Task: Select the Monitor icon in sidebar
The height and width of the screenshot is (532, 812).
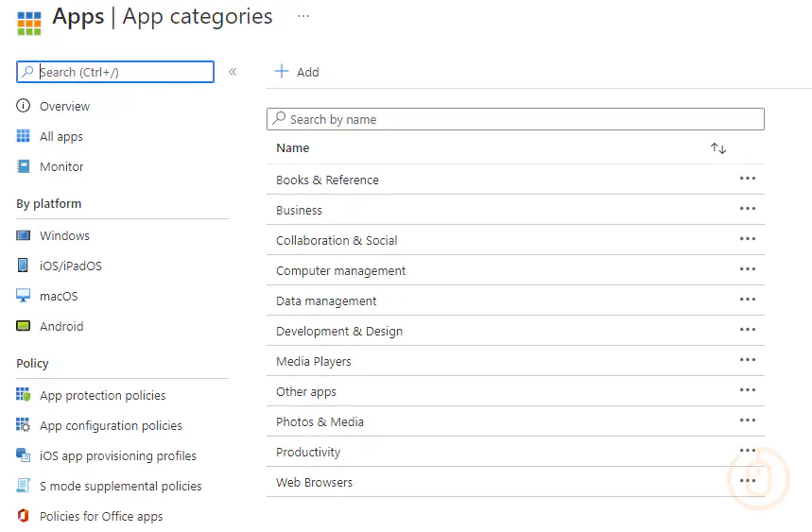Action: 24,166
